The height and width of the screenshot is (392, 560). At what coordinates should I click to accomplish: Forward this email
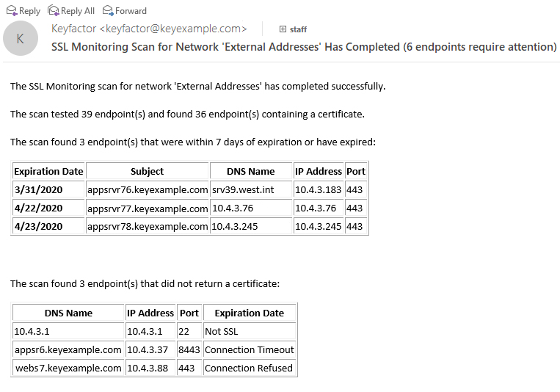click(125, 11)
